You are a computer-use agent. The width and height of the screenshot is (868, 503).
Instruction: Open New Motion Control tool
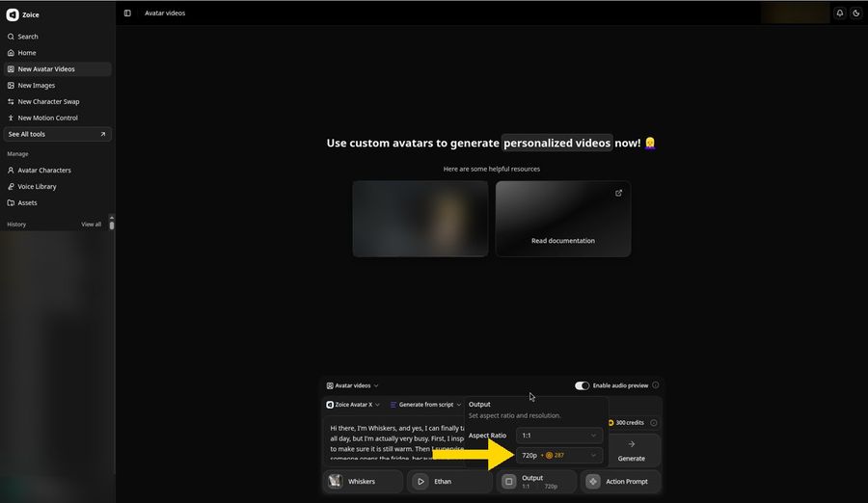tap(58, 118)
